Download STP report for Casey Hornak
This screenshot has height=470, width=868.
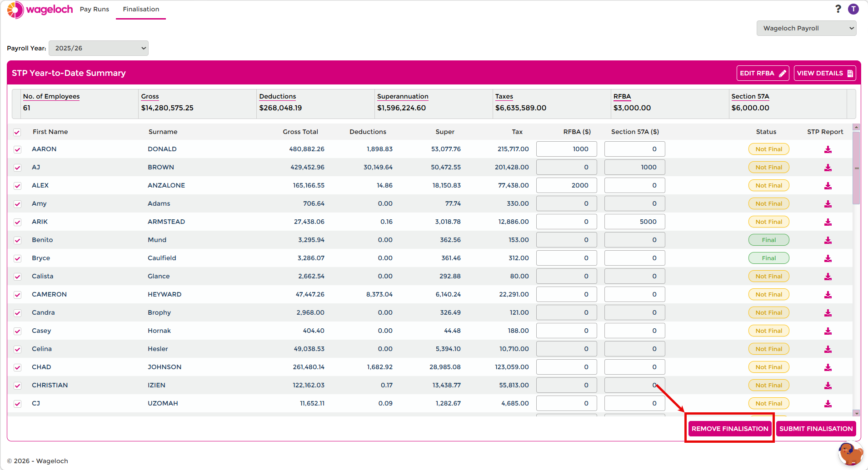[x=828, y=331]
